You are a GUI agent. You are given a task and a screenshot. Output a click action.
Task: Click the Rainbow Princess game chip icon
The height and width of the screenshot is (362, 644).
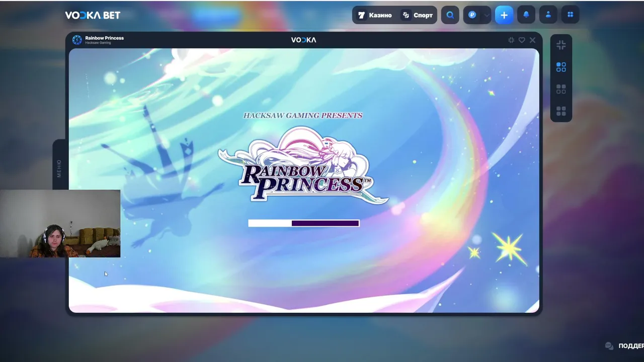point(77,40)
